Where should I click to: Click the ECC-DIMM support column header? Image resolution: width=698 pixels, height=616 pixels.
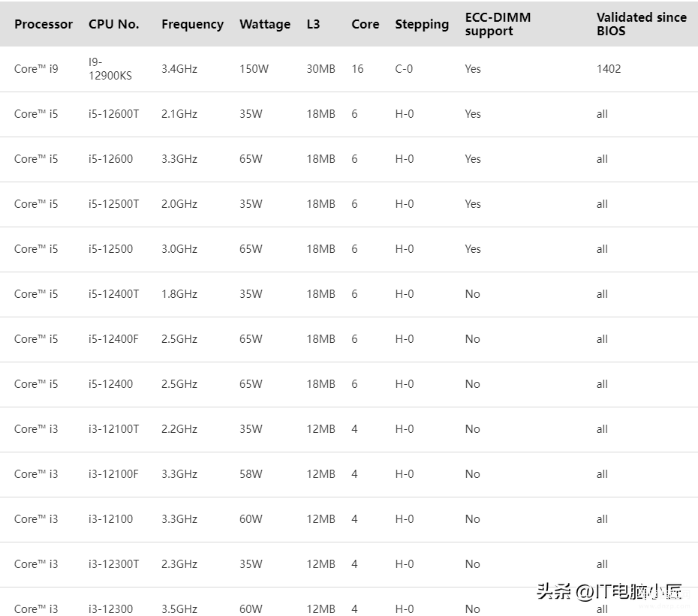(498, 24)
